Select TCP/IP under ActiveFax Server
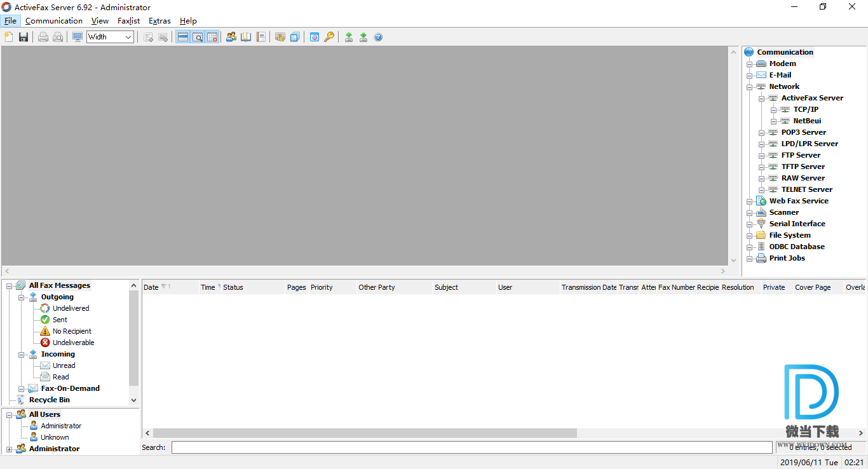The height and width of the screenshot is (469, 868). pyautogui.click(x=806, y=109)
